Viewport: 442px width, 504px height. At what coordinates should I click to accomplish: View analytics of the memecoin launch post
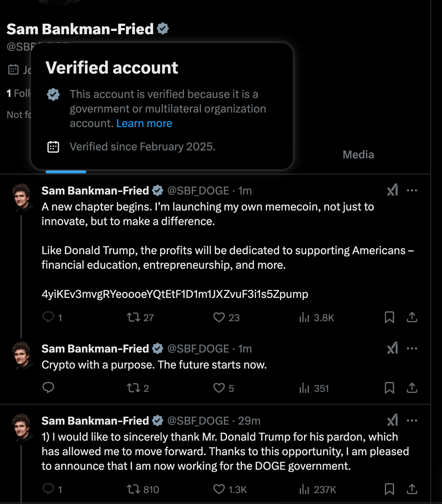click(x=304, y=318)
